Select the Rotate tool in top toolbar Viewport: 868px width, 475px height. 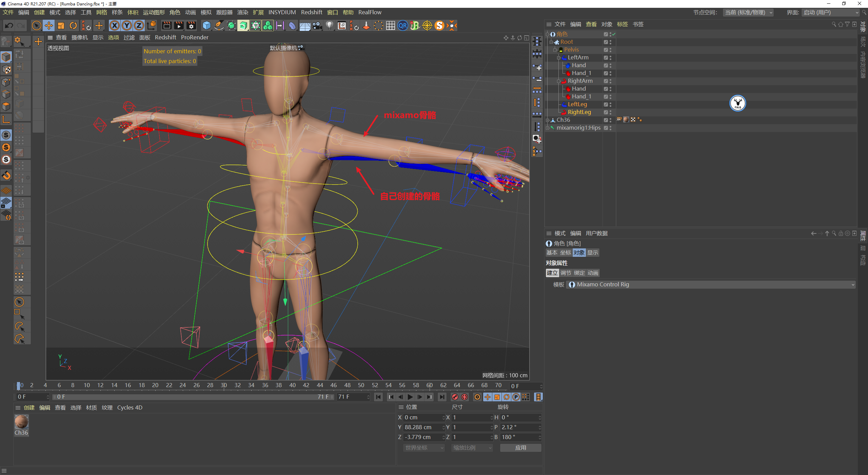pos(73,25)
